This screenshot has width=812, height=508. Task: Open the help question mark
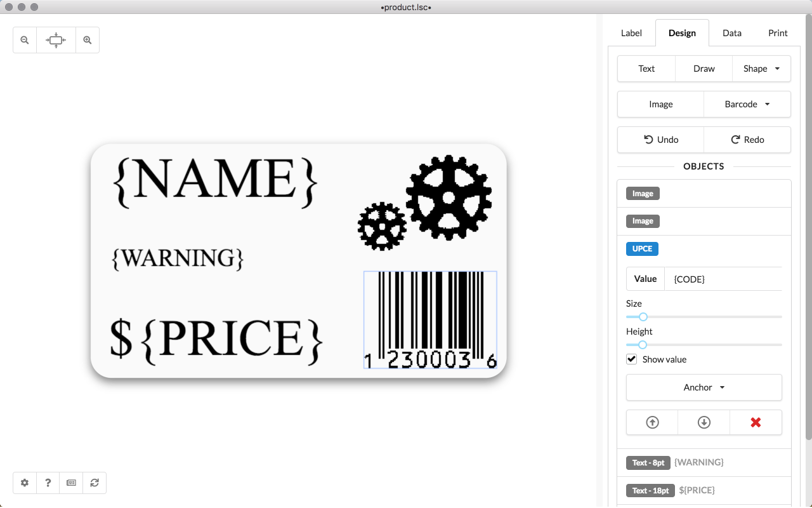tap(48, 483)
